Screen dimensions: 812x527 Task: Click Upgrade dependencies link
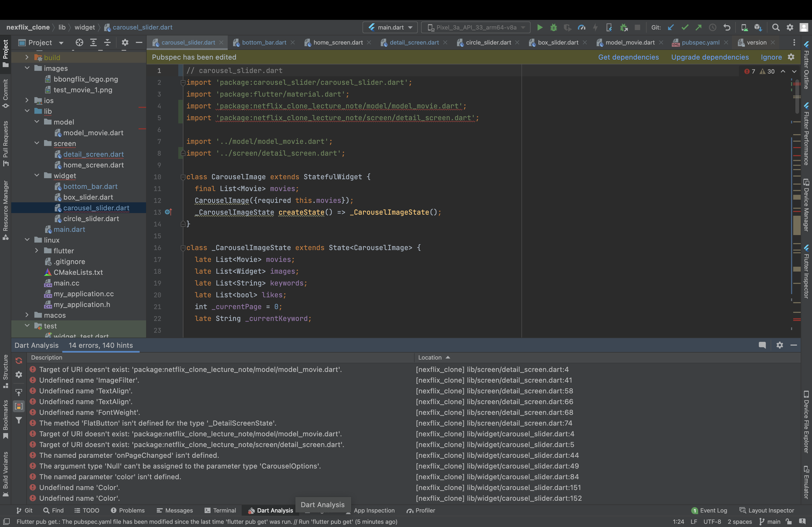tap(710, 57)
